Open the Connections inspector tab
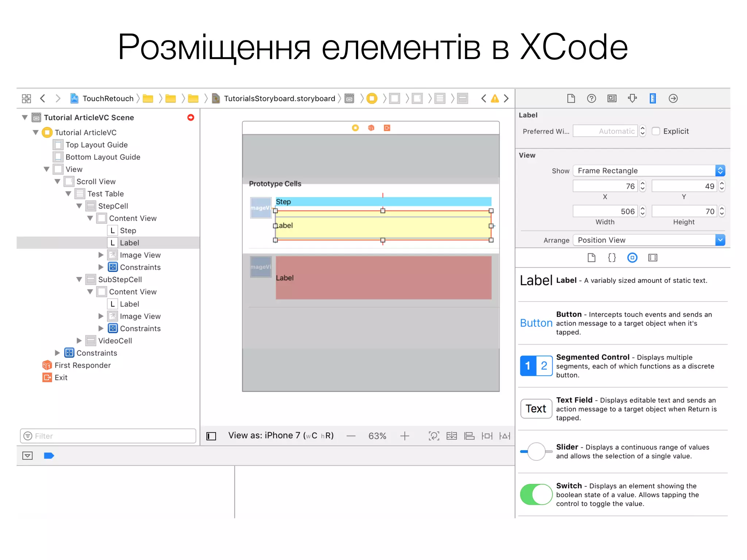747x560 pixels. (x=673, y=98)
